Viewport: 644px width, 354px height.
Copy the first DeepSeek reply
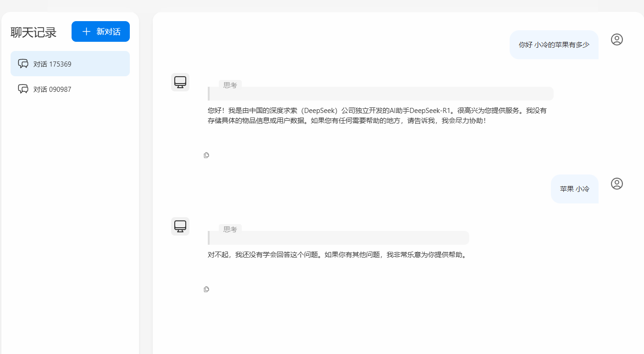click(x=206, y=155)
